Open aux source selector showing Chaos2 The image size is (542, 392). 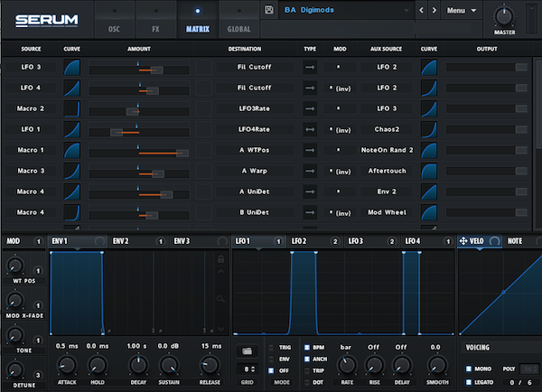pyautogui.click(x=387, y=129)
